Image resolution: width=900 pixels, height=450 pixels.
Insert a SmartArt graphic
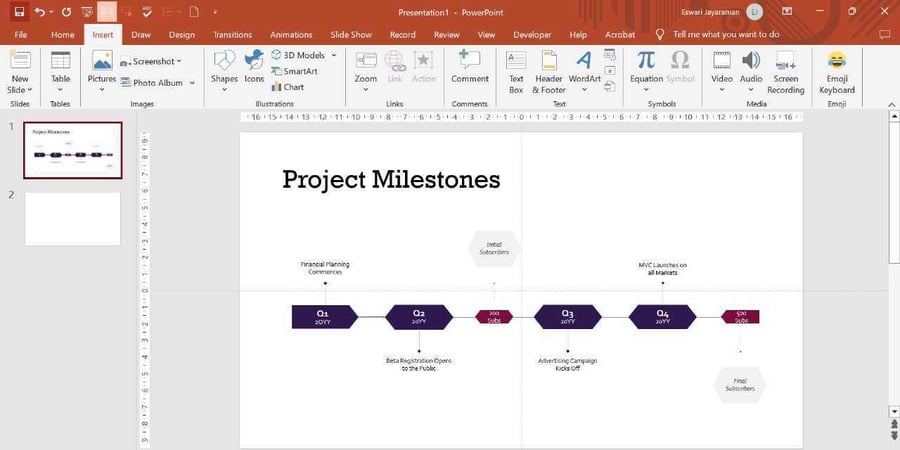tap(294, 71)
